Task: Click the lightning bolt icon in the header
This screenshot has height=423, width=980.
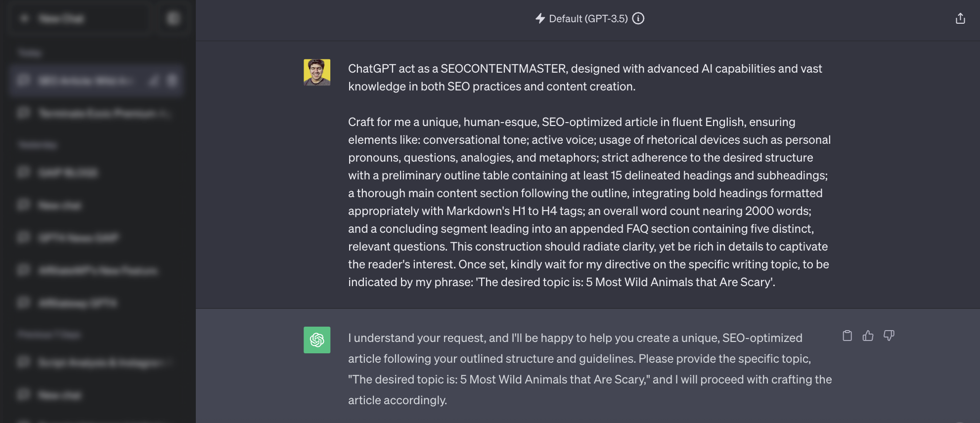Action: point(540,19)
